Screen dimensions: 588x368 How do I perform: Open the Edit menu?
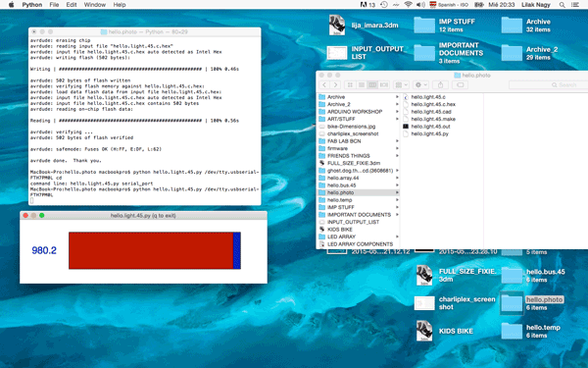point(72,5)
